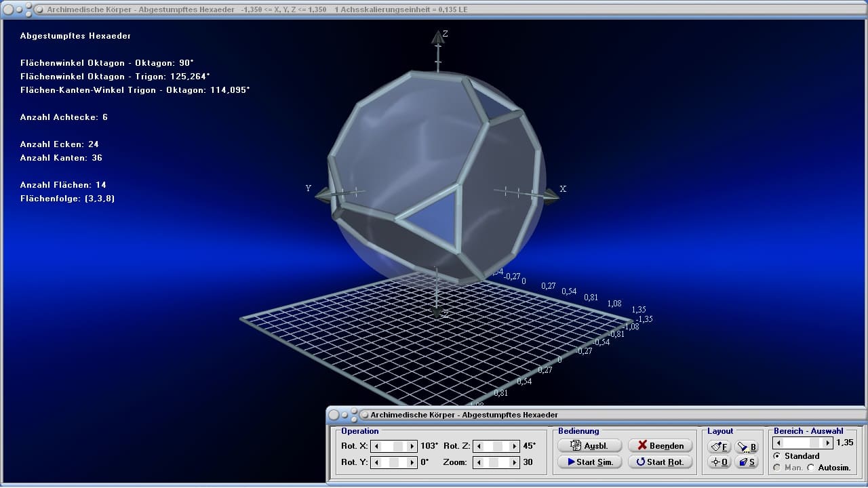Decrease Zoom with its left arrow
This screenshot has height=488, width=868.
pyautogui.click(x=477, y=462)
